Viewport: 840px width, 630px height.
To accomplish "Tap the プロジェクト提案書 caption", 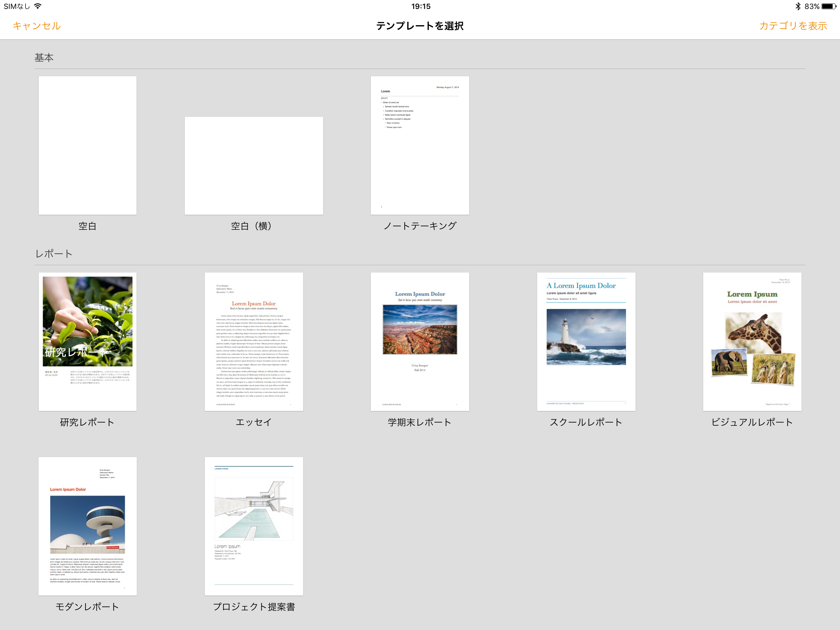I will point(254,607).
